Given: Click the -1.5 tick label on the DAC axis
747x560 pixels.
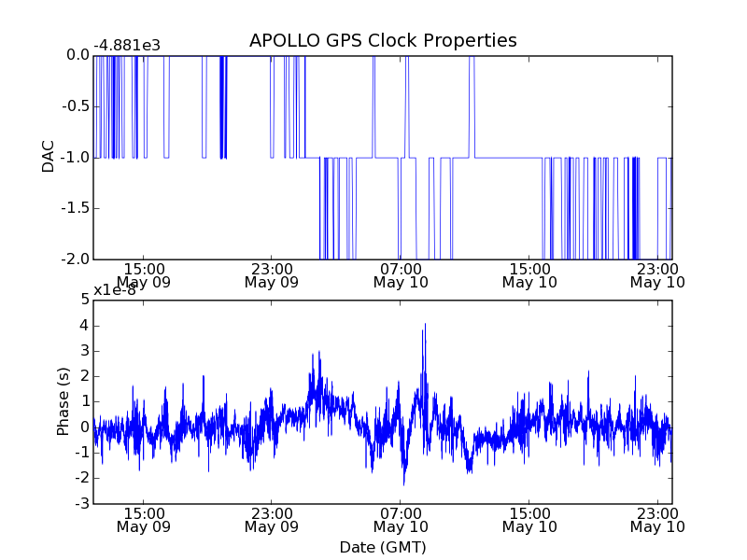Looking at the screenshot, I should [x=76, y=208].
